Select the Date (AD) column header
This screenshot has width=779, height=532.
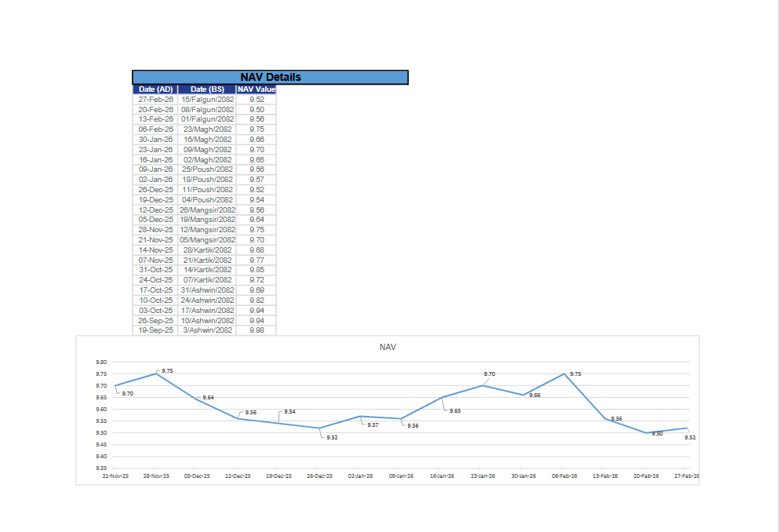155,89
